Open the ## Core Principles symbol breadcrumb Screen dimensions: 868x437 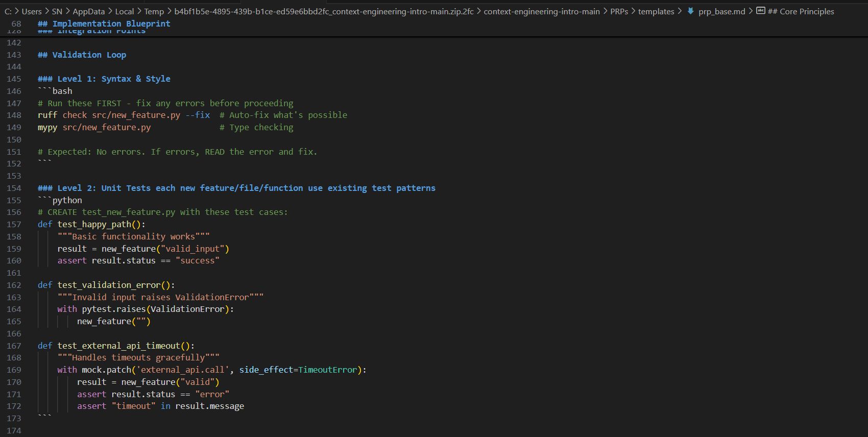(801, 11)
